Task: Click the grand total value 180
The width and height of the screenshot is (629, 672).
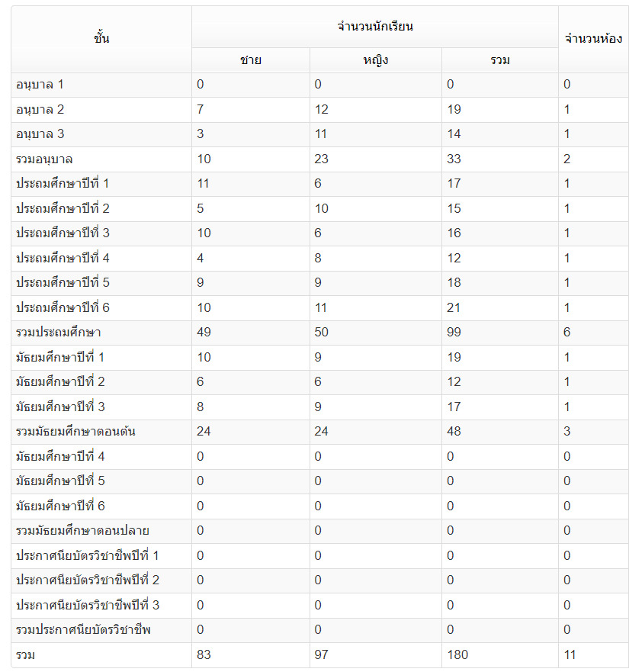Action: pyautogui.click(x=457, y=655)
